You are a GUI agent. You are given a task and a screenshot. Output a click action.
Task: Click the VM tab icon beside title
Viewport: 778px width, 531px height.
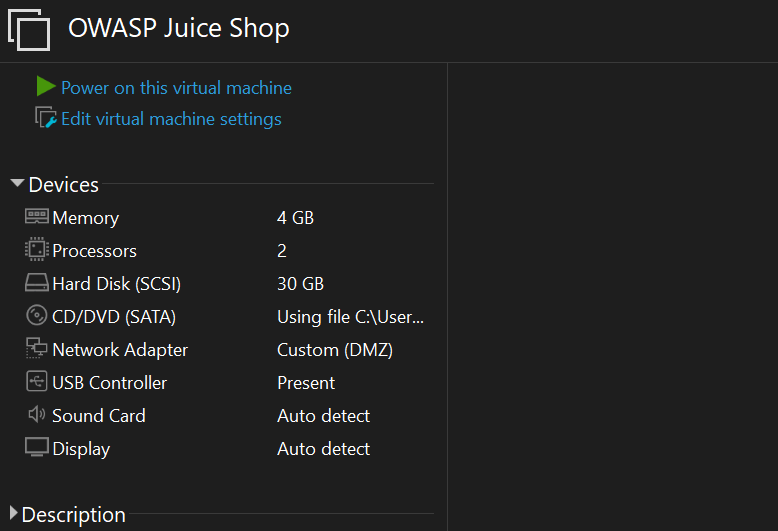(x=29, y=29)
